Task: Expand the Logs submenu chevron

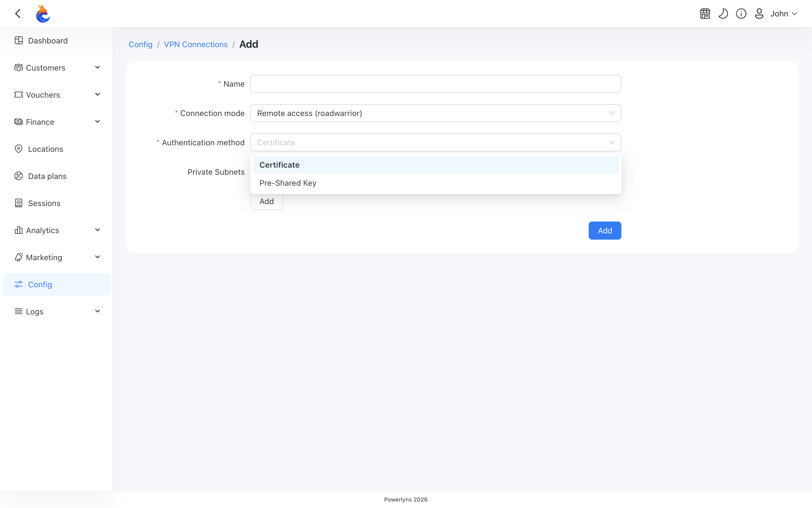Action: pos(98,312)
